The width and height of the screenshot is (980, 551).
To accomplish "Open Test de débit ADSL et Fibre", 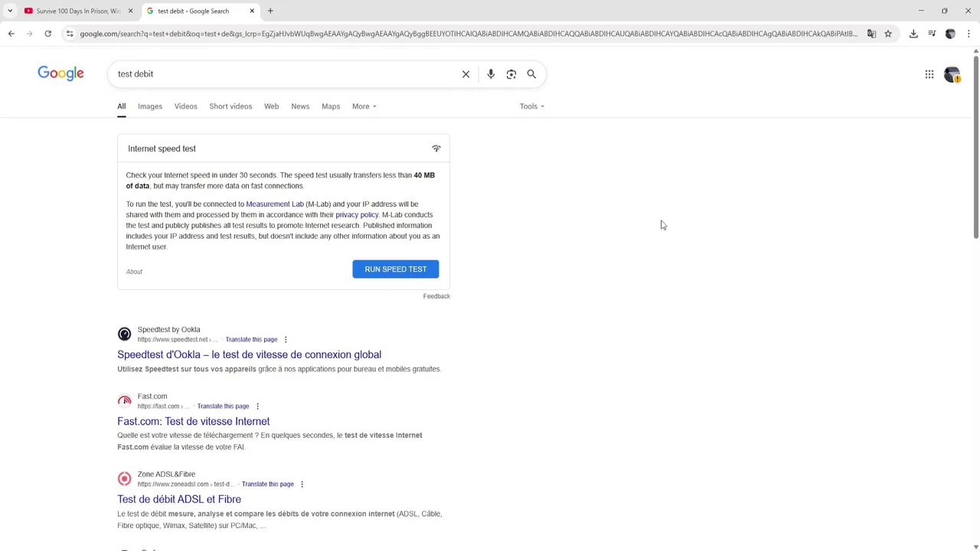I will (x=179, y=500).
